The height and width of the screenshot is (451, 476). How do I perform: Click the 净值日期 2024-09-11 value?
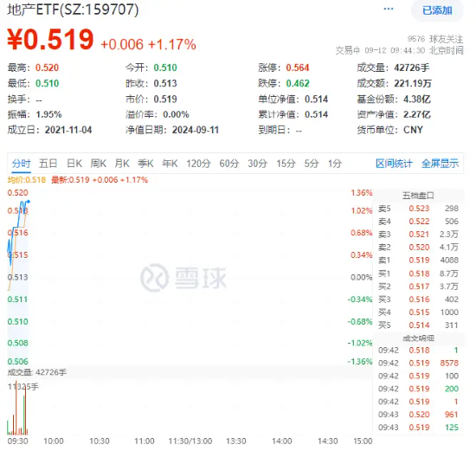point(196,131)
